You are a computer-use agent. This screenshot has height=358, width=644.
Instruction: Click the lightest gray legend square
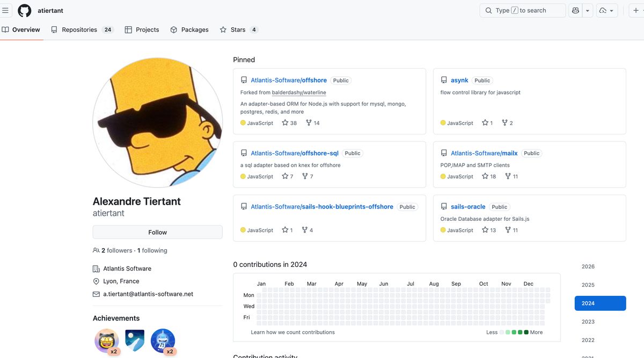point(502,332)
